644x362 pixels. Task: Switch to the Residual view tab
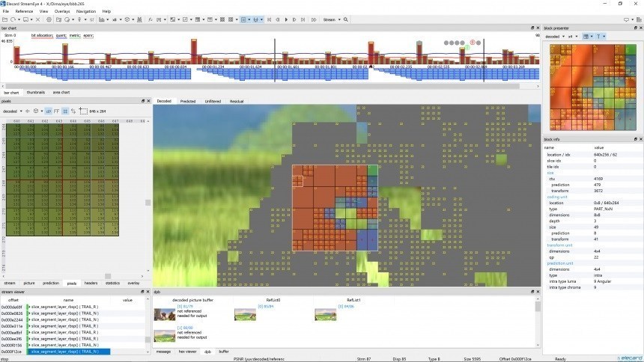(x=236, y=101)
